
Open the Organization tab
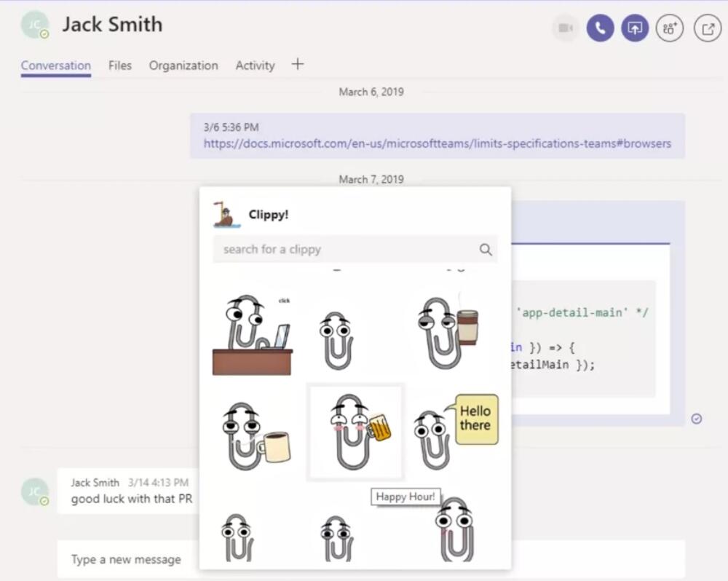click(x=183, y=66)
